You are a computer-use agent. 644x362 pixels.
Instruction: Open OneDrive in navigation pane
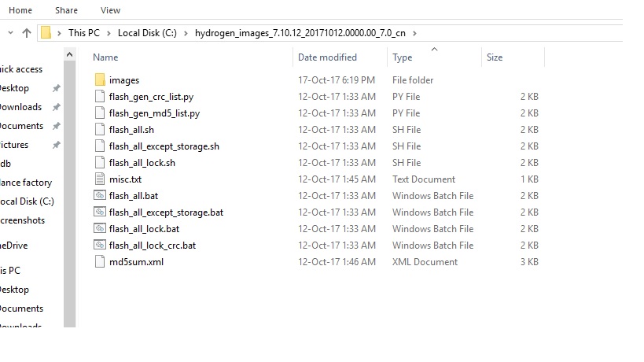pyautogui.click(x=14, y=246)
